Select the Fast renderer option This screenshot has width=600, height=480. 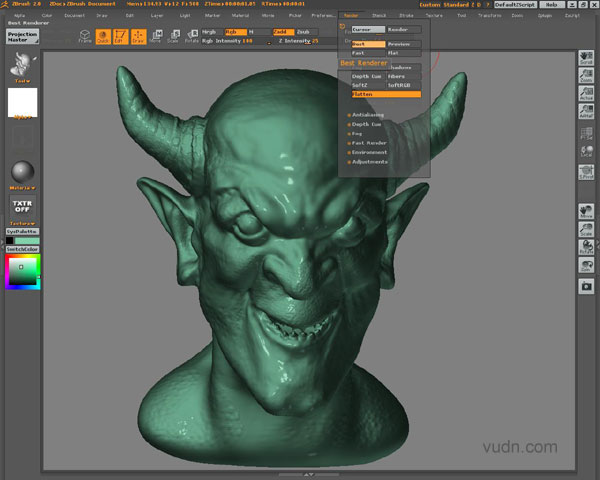click(368, 53)
